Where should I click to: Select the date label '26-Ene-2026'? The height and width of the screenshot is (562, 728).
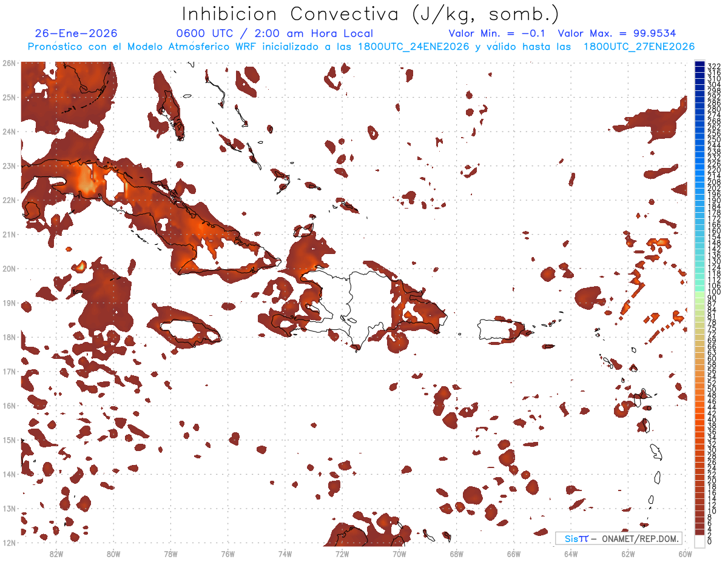pyautogui.click(x=76, y=34)
